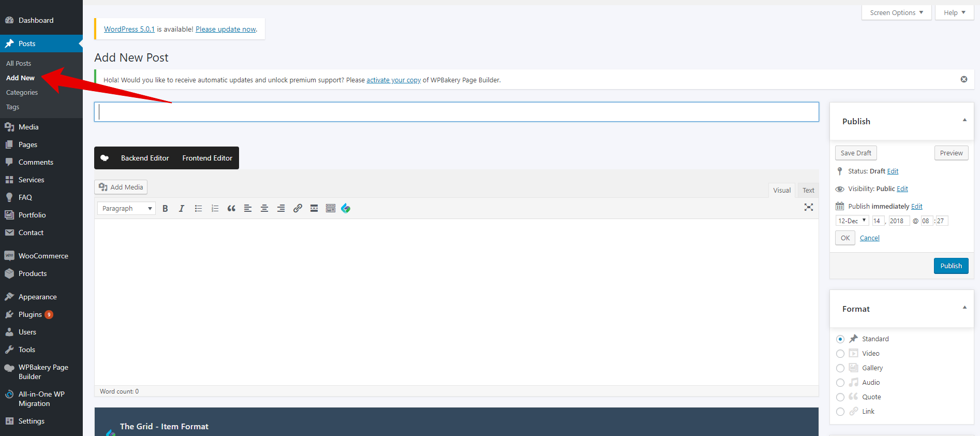Open the WooCommerce menu
This screenshot has height=436, width=980.
coord(41,256)
